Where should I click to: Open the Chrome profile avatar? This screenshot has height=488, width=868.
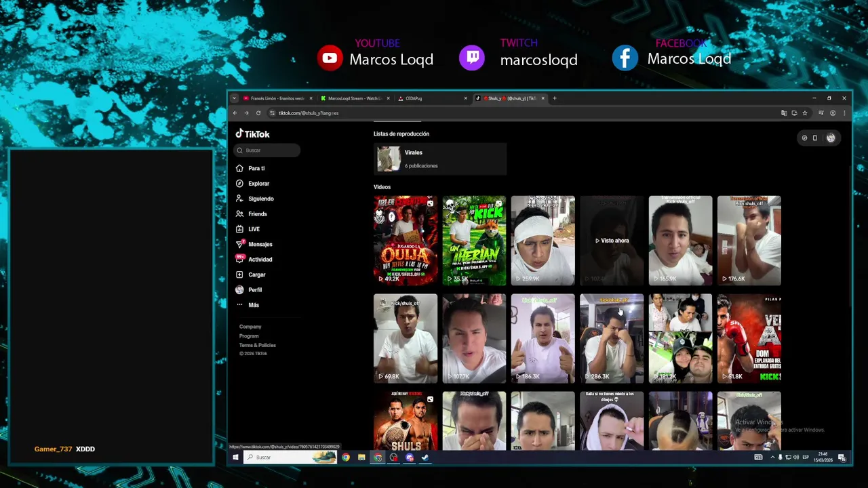(833, 113)
